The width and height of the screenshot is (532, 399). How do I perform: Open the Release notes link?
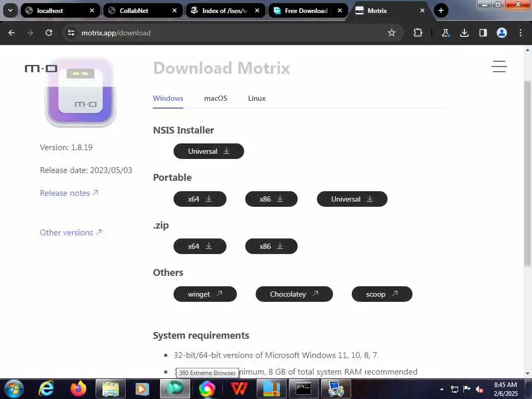pos(69,193)
